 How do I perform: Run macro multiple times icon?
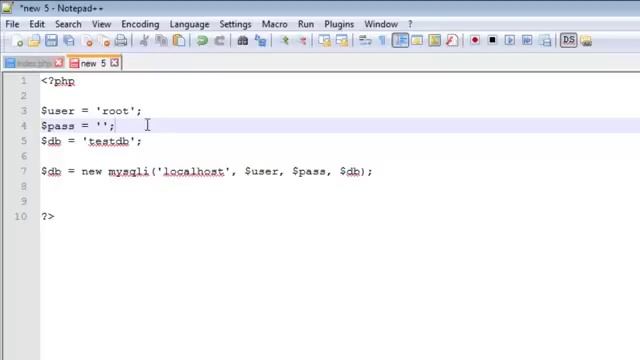[527, 40]
